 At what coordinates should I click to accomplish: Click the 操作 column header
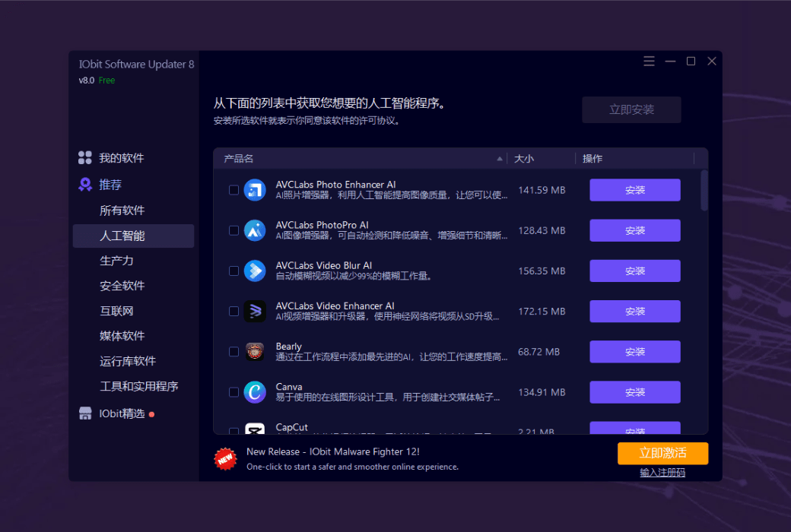pos(592,158)
